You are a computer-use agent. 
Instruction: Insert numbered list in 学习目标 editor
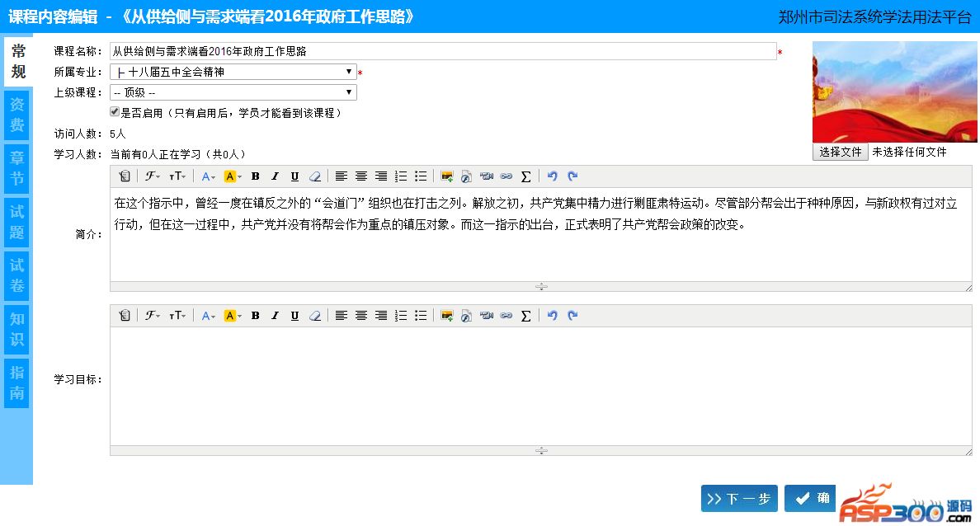tap(401, 316)
